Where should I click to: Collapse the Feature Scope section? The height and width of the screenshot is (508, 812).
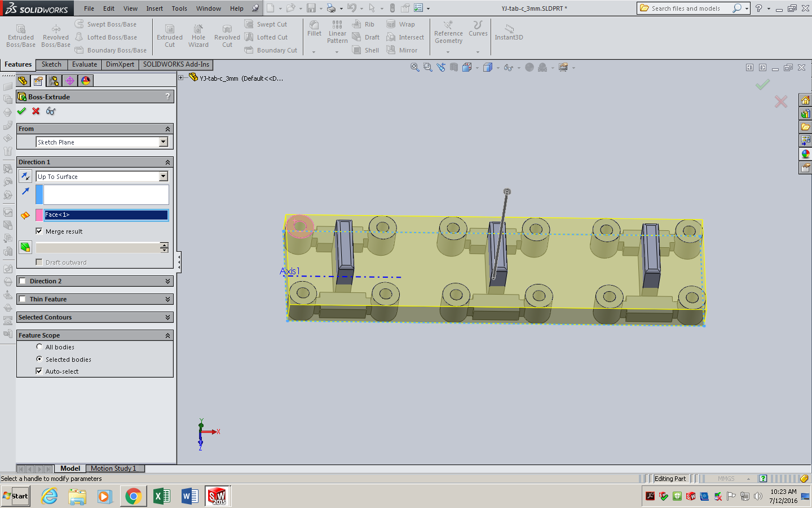click(x=167, y=335)
